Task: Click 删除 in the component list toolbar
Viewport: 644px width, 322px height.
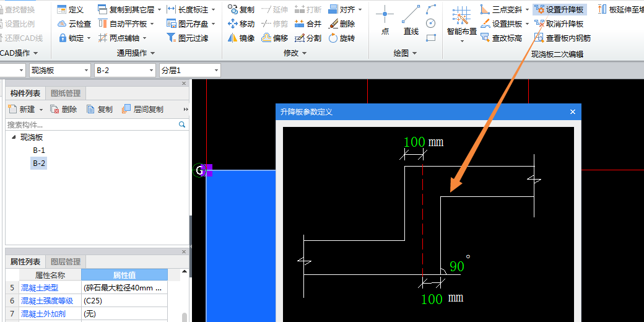Action: point(63,109)
